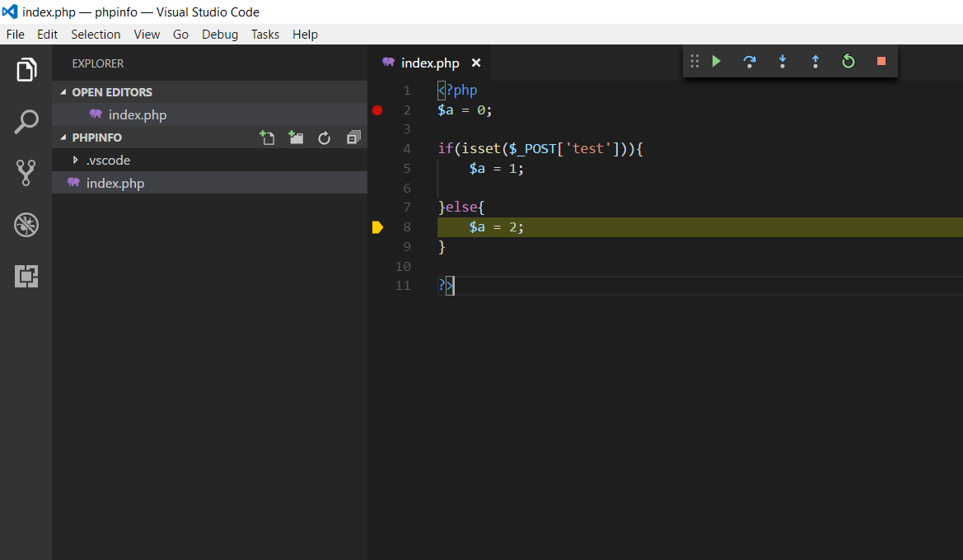Click the isset($_POST['test']) condition line
Screen dimensions: 963x560
(540, 148)
